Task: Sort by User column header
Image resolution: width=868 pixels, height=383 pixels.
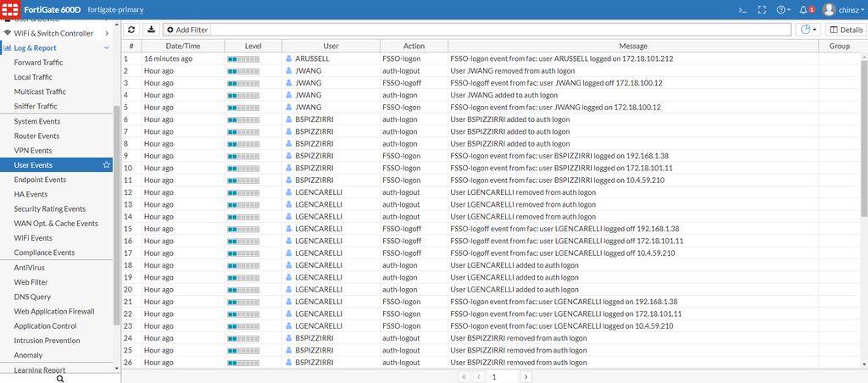Action: click(331, 46)
